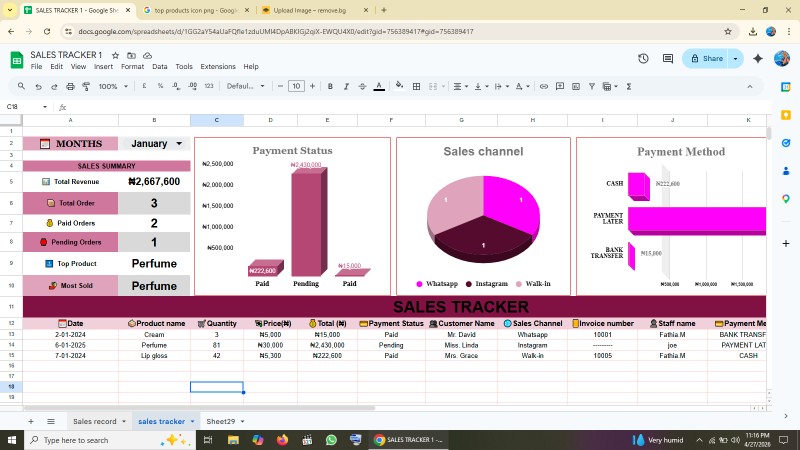Click the font size input field
Screen dimensions: 800x450
pyautogui.click(x=296, y=86)
